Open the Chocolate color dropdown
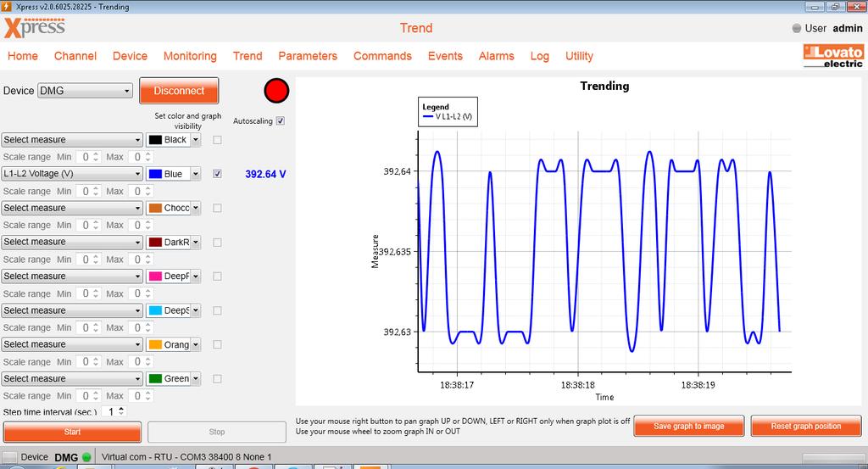Viewport: 868px width, 469px height. coord(173,208)
